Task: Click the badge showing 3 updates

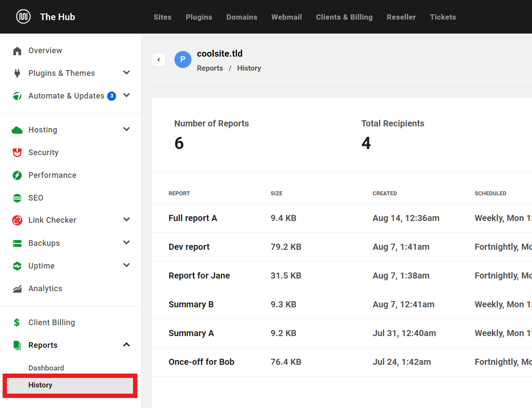Action: point(112,96)
